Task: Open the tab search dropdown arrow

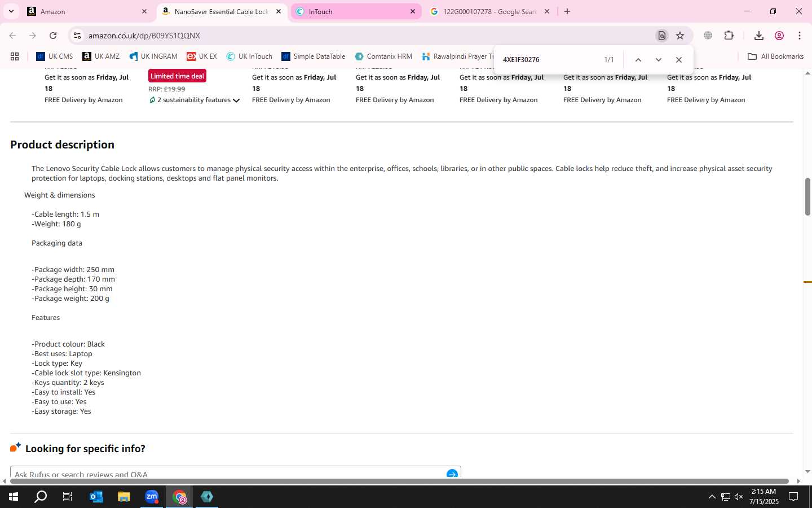Action: (11, 11)
